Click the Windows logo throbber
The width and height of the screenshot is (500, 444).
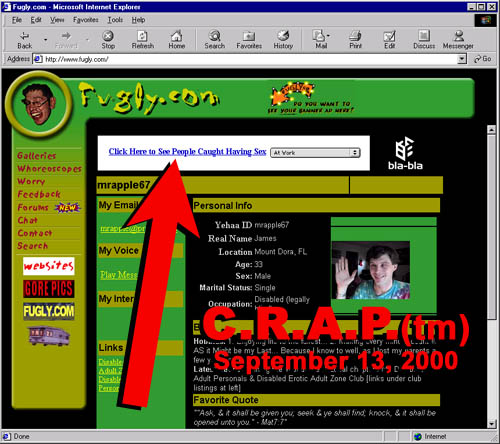(485, 20)
